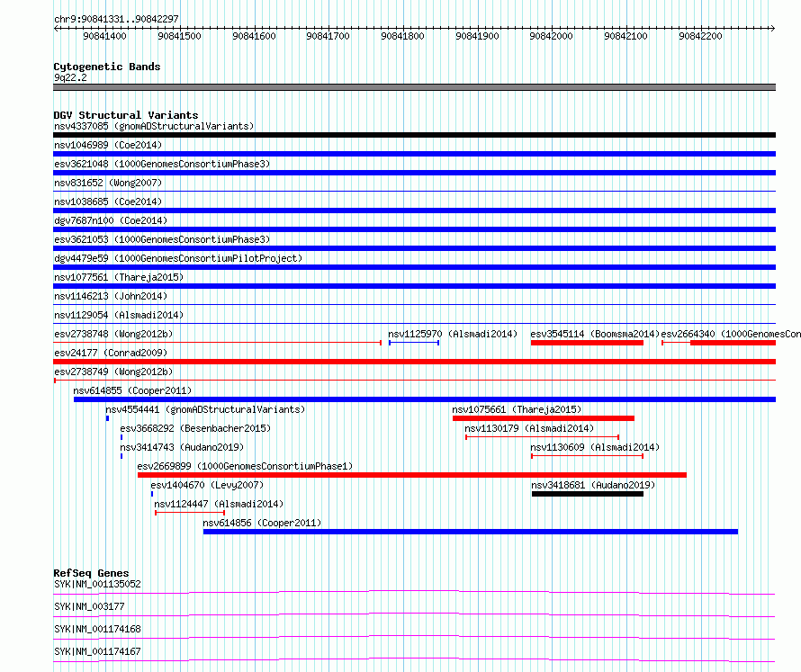Select nsv3418681 (Audano2019) label

coord(593,485)
